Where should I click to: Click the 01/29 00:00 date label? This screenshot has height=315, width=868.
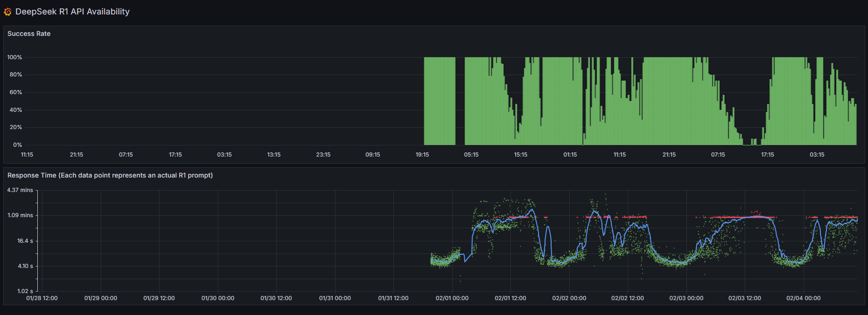(x=101, y=298)
